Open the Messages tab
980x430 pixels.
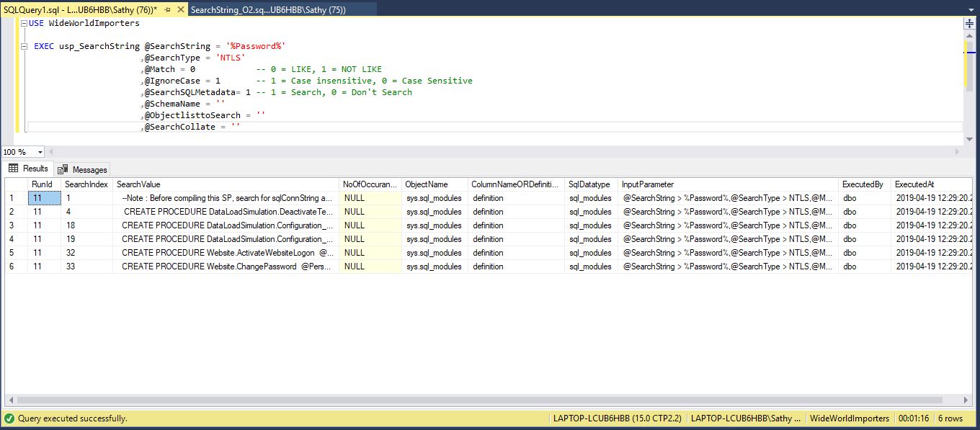click(x=83, y=169)
